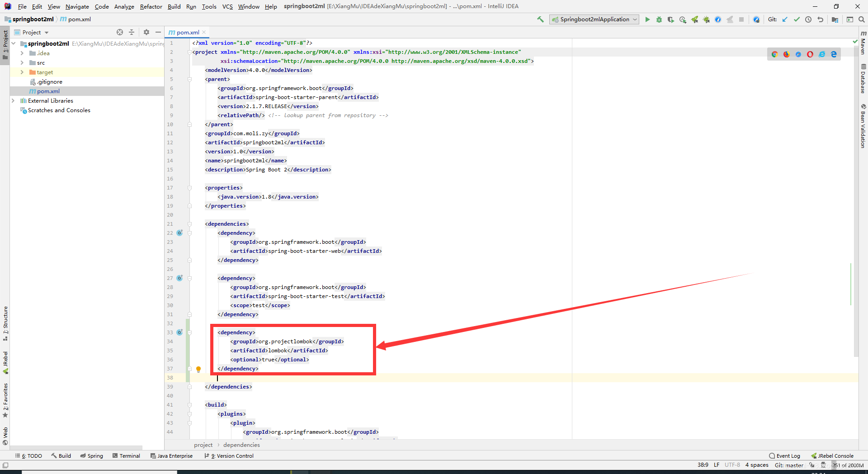
Task: Toggle the read-only lock icon in status bar
Action: [x=812, y=465]
